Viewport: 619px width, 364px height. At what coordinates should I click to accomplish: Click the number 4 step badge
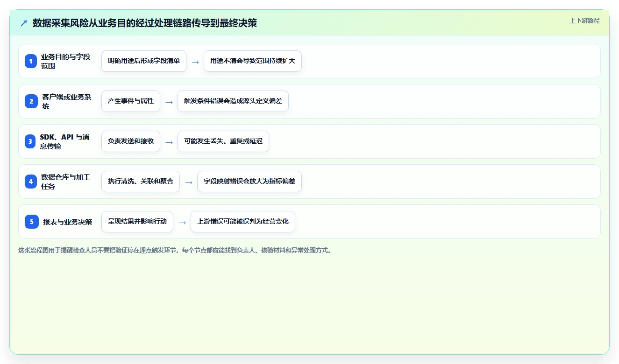(31, 182)
